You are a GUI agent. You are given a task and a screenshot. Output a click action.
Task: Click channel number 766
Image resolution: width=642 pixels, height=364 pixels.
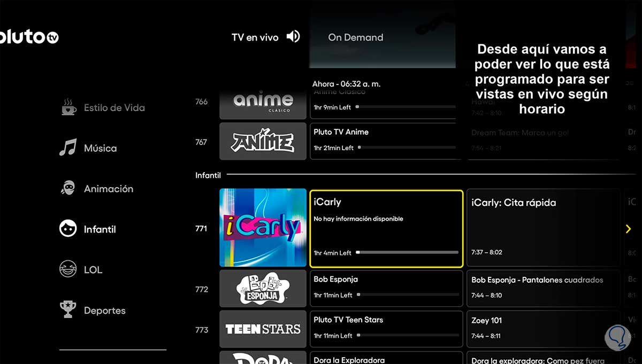201,102
